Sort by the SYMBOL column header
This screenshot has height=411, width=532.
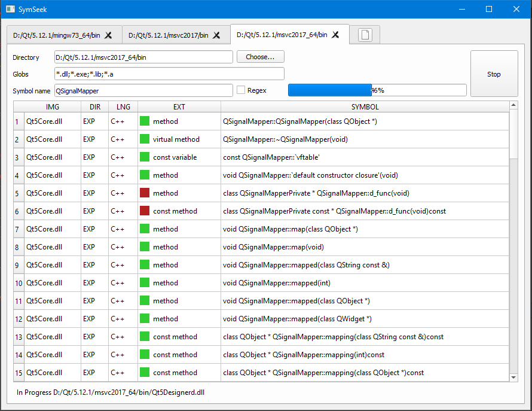pos(365,106)
